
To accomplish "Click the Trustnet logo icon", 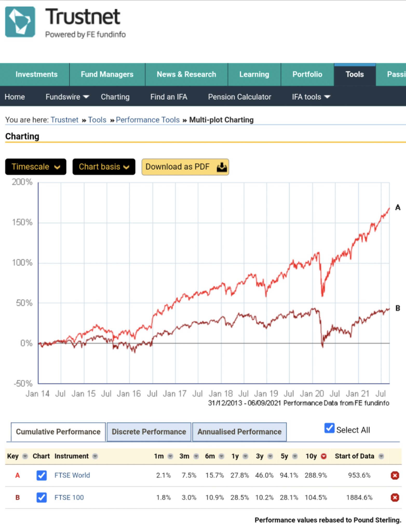I will pyautogui.click(x=20, y=22).
